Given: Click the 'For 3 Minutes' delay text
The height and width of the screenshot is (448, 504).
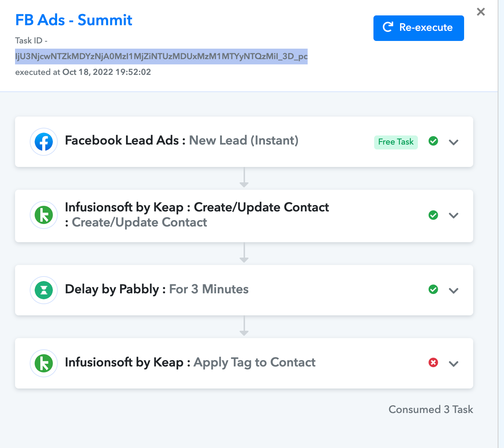Looking at the screenshot, I should [209, 289].
